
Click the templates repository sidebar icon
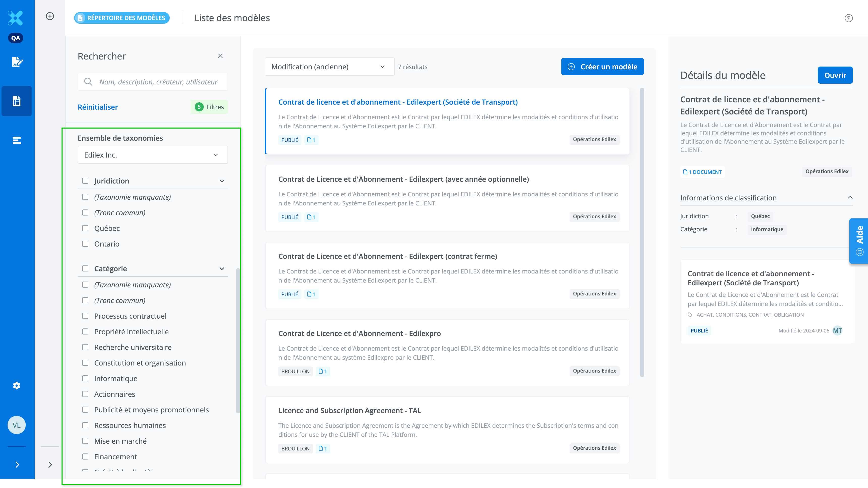click(16, 101)
